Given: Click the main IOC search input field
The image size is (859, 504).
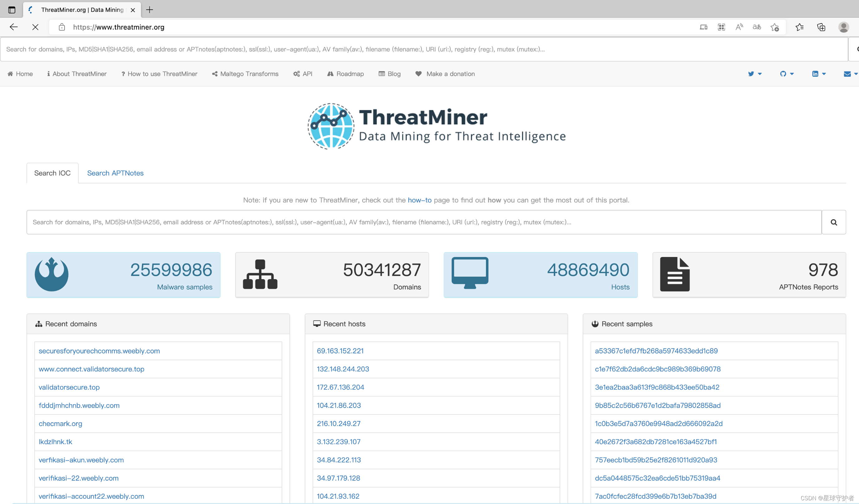Looking at the screenshot, I should point(424,222).
